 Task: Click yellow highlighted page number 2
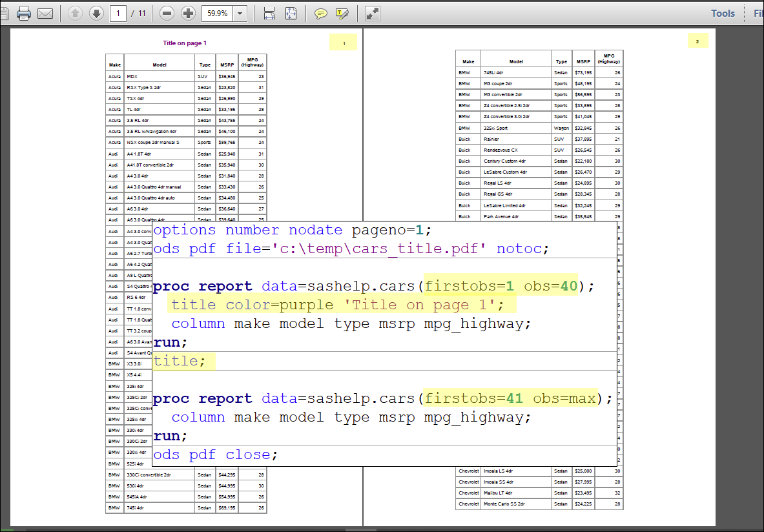[x=697, y=41]
